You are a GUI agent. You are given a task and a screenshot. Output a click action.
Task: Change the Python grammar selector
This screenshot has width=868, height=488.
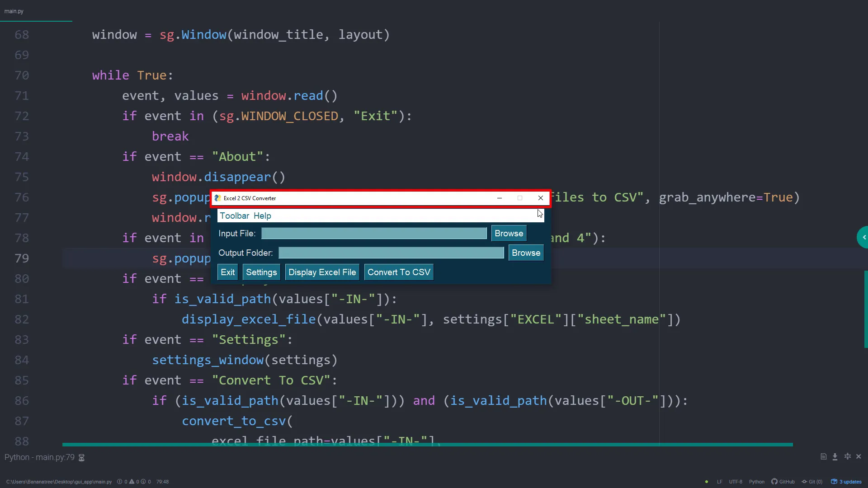tap(756, 482)
